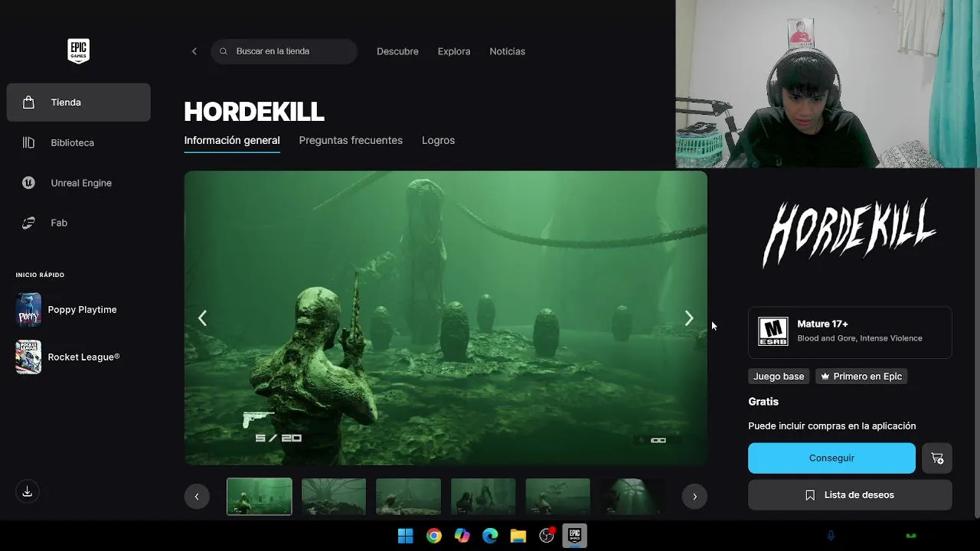The width and height of the screenshot is (980, 551).
Task: Open Copilot from the taskbar
Action: (462, 536)
